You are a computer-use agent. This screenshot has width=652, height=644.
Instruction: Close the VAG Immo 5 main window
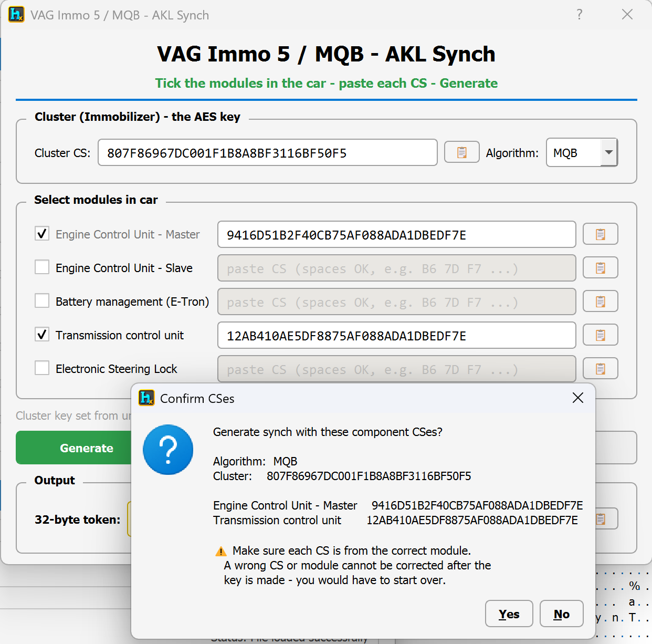click(x=627, y=14)
